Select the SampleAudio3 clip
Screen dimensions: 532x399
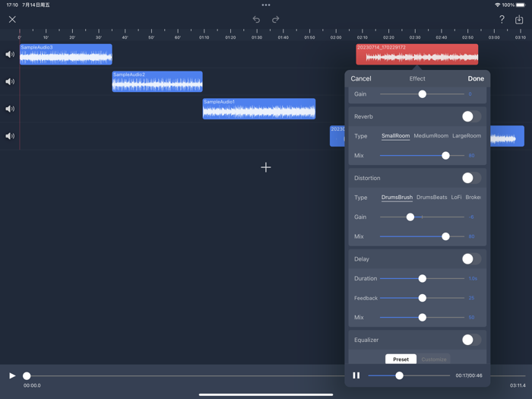point(66,54)
